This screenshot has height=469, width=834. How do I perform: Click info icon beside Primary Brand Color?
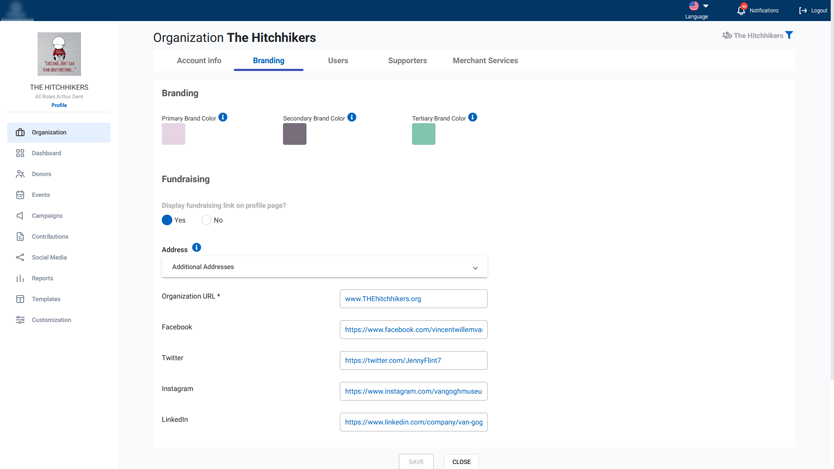pos(223,117)
